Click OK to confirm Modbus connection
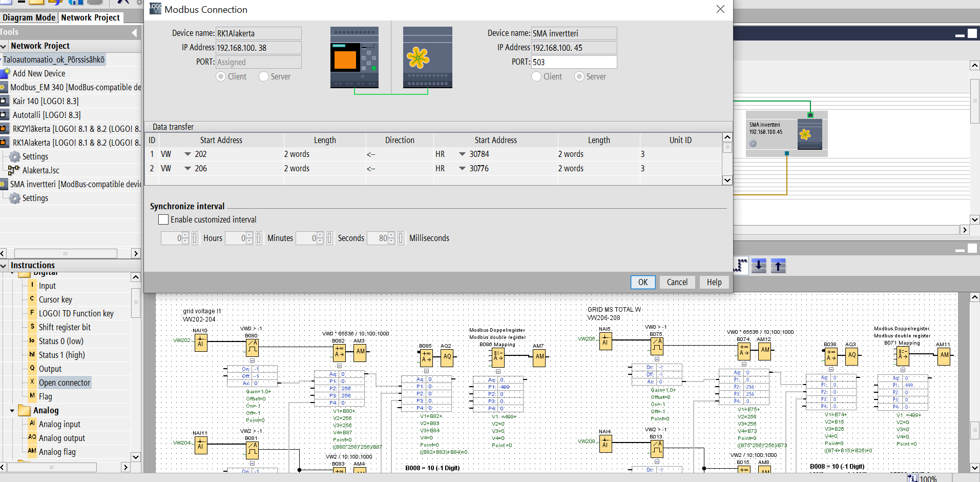 642,282
